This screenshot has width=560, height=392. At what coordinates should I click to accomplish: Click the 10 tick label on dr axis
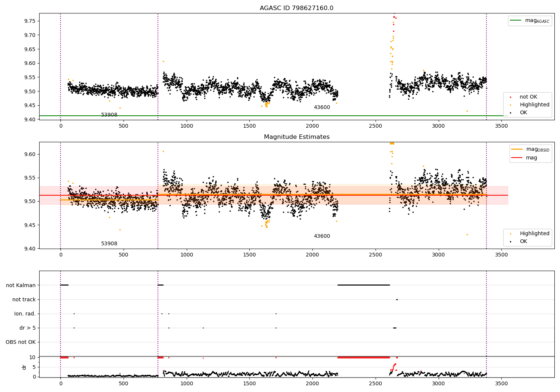[32, 358]
